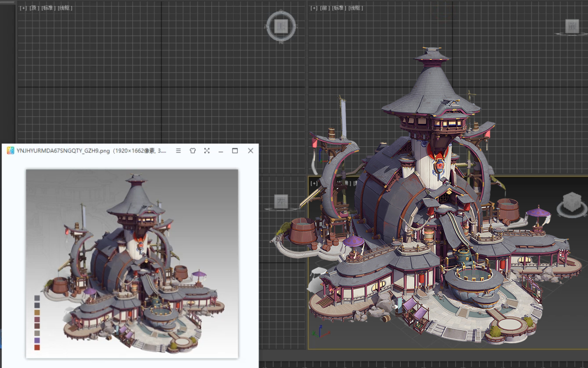Click the shirt-shaped skin icon in image viewer
This screenshot has height=368, width=588.
click(x=193, y=151)
